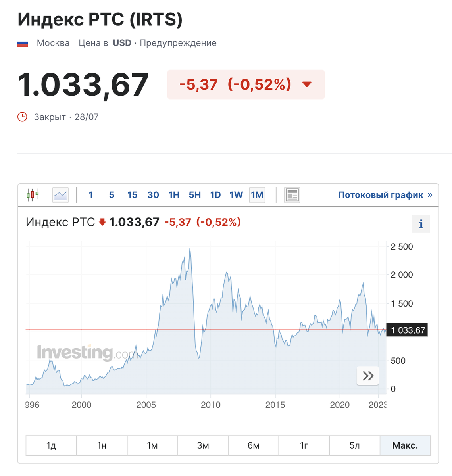The height and width of the screenshot is (476, 452).
Task: Switch range to Макс. tab
Action: (405, 445)
